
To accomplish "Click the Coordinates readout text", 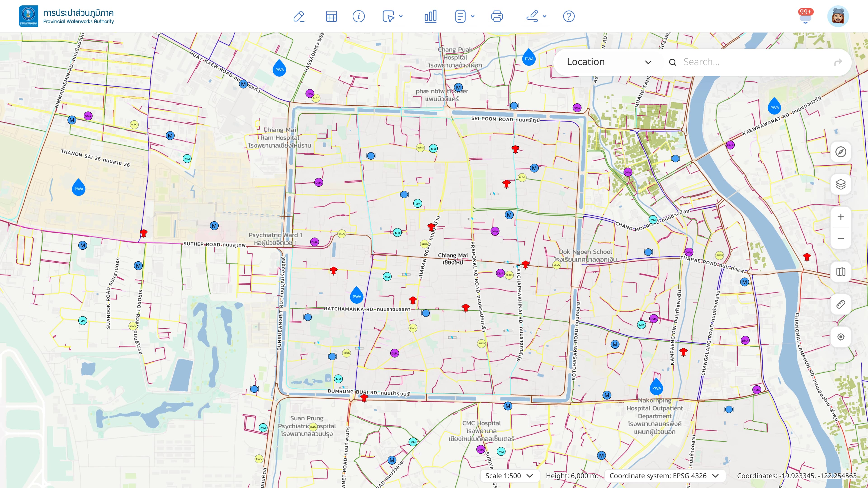I will (797, 476).
